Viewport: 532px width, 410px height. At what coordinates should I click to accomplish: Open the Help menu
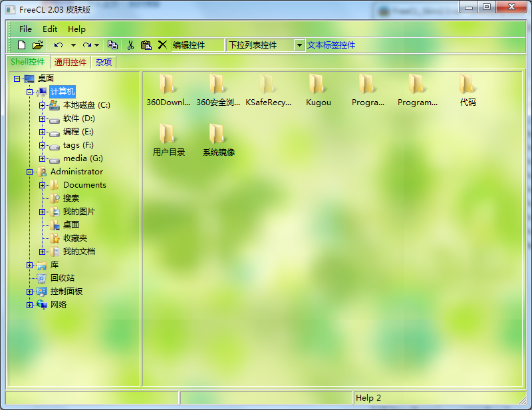(x=76, y=29)
